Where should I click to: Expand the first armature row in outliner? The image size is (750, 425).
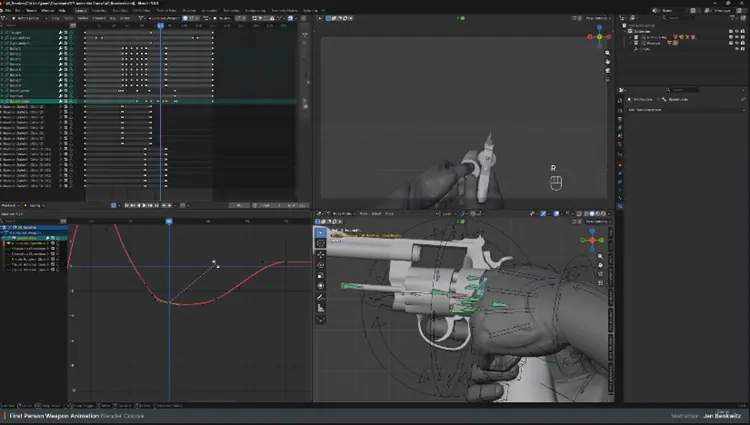(631, 37)
